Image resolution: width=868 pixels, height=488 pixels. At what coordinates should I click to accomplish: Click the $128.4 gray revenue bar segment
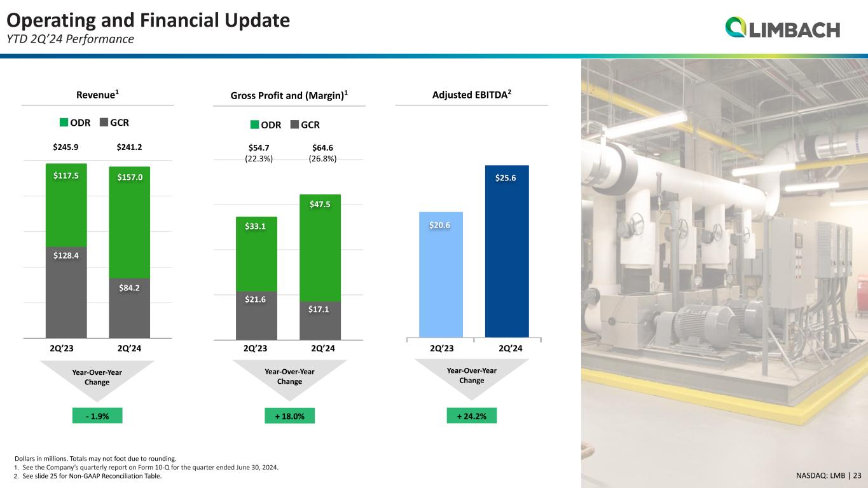coord(66,292)
